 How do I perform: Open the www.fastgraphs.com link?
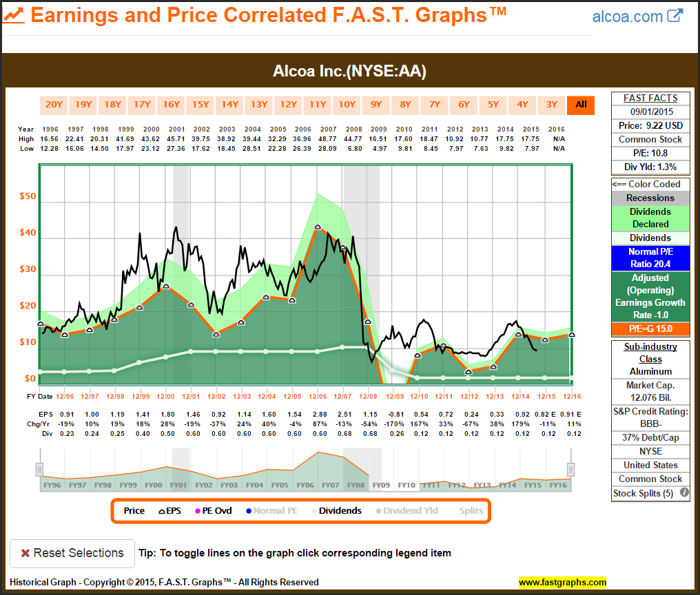click(x=562, y=583)
